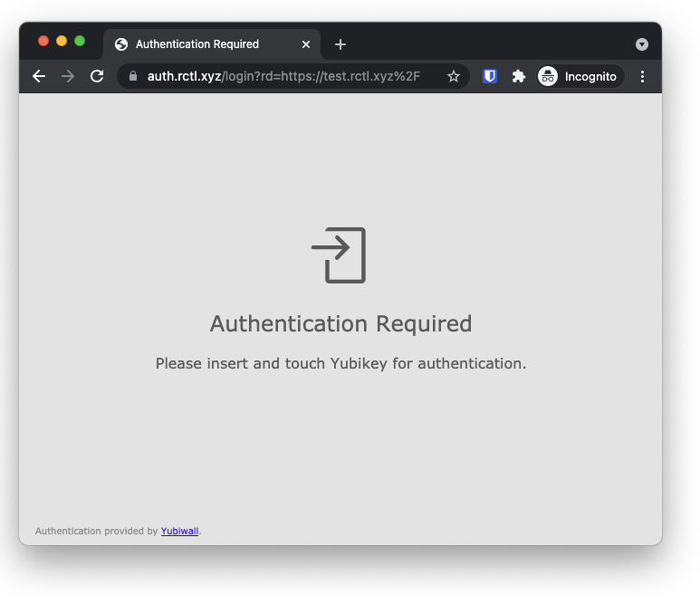Close the window with red button

[43, 41]
